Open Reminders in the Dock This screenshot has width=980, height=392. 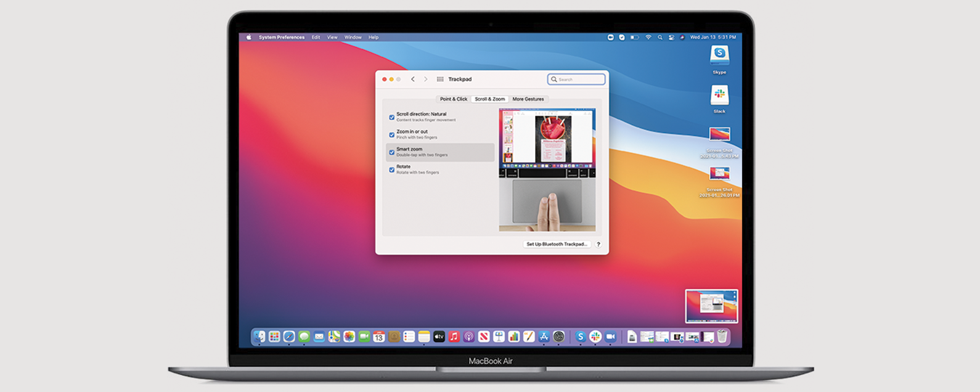tap(409, 337)
